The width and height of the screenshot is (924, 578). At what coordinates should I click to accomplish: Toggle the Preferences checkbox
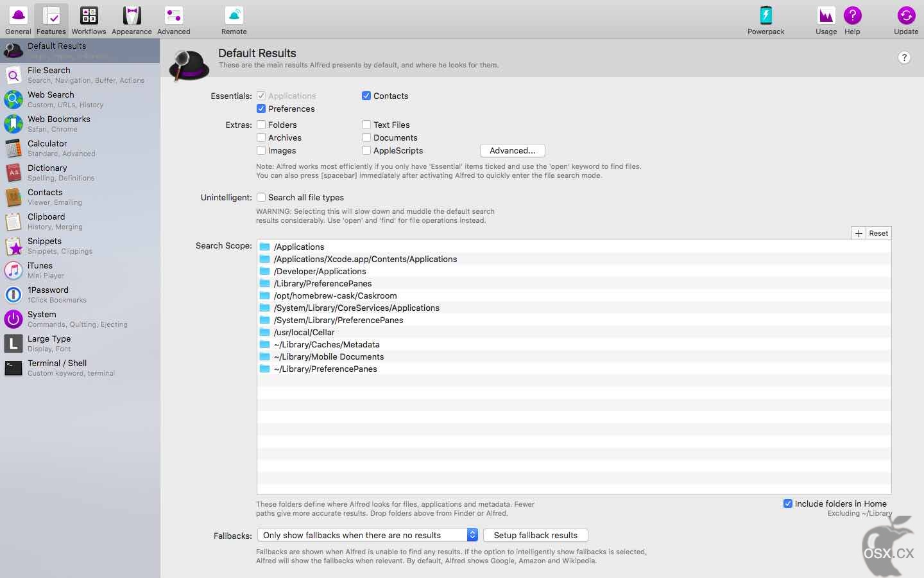point(261,109)
